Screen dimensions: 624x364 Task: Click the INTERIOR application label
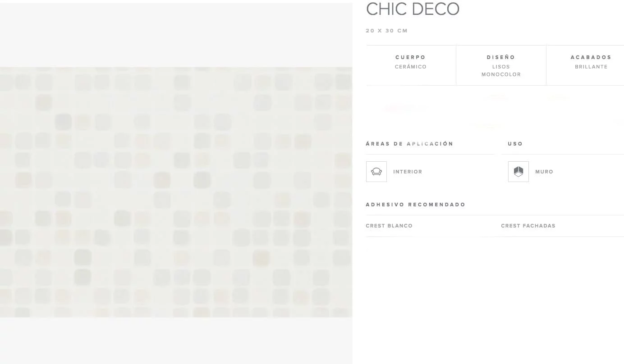tap(408, 172)
